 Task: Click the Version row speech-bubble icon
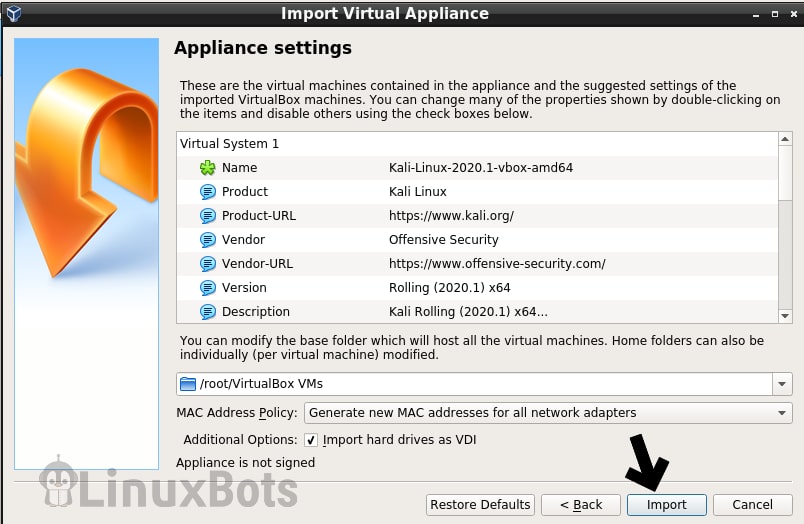(208, 288)
